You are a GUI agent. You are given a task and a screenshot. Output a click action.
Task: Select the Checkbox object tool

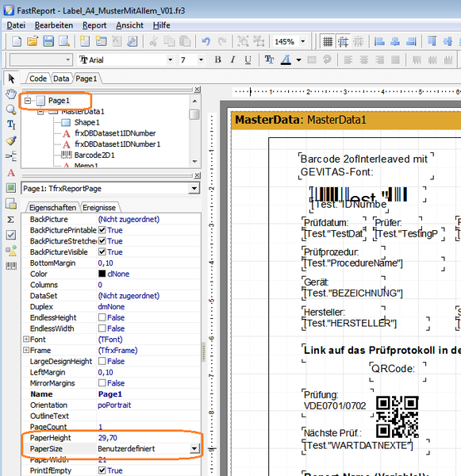coord(11,235)
